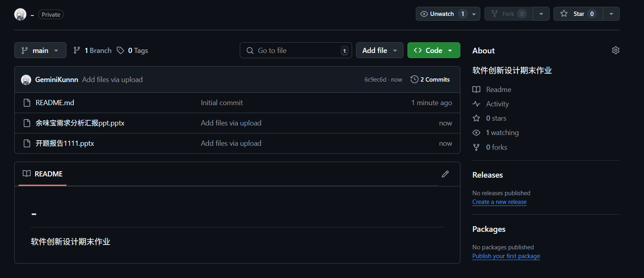Screen dimensions: 644x278
Task: Click Publish your first package link
Action: point(506,256)
